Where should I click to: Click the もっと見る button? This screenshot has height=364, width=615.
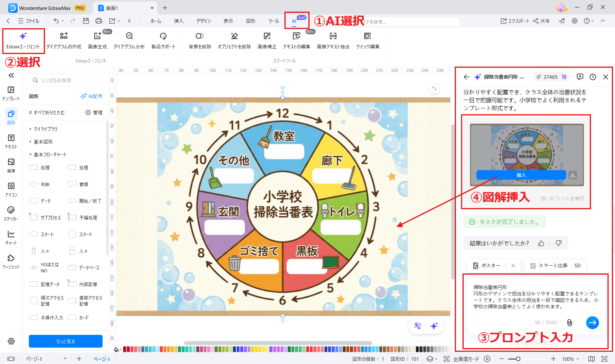[x=65, y=341]
